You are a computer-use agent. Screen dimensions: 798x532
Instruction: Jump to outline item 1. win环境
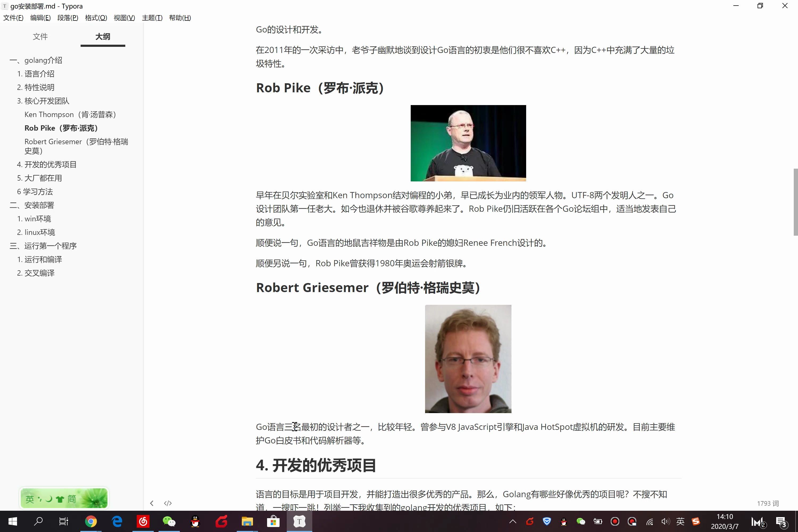tap(34, 219)
